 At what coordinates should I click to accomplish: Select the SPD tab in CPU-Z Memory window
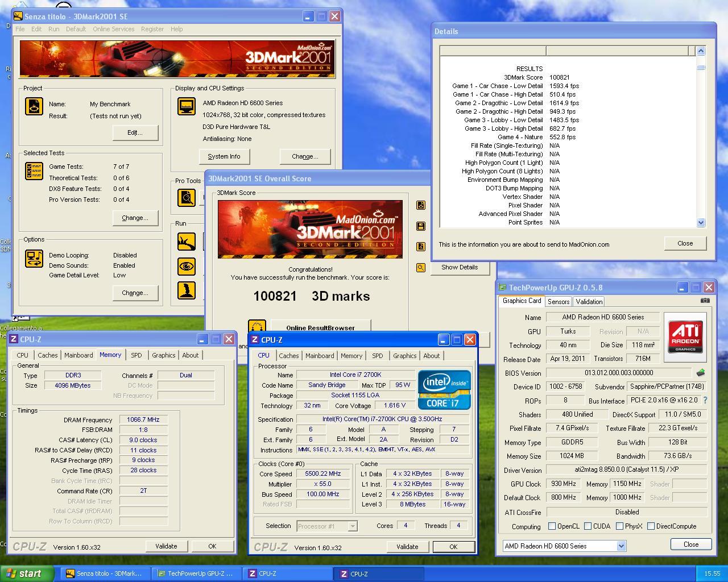[x=136, y=355]
